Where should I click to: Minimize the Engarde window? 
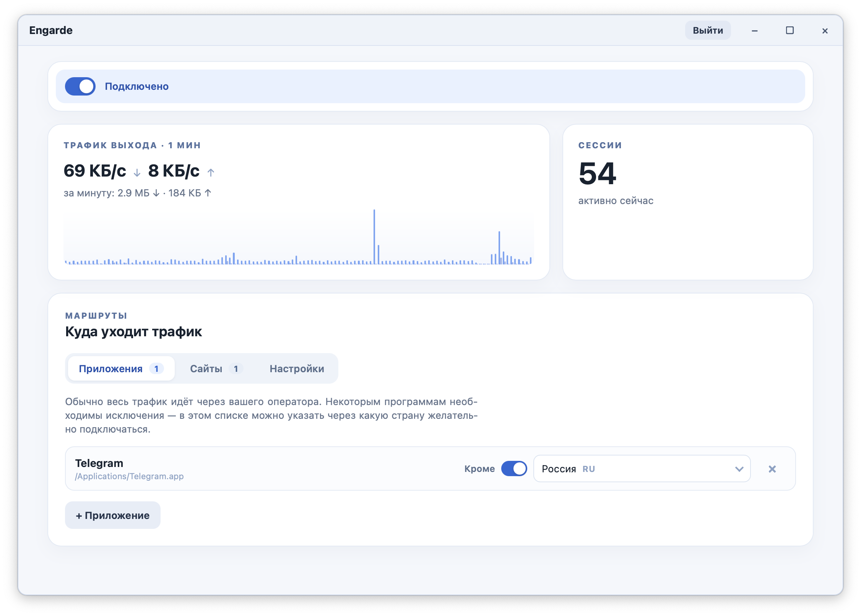755,31
